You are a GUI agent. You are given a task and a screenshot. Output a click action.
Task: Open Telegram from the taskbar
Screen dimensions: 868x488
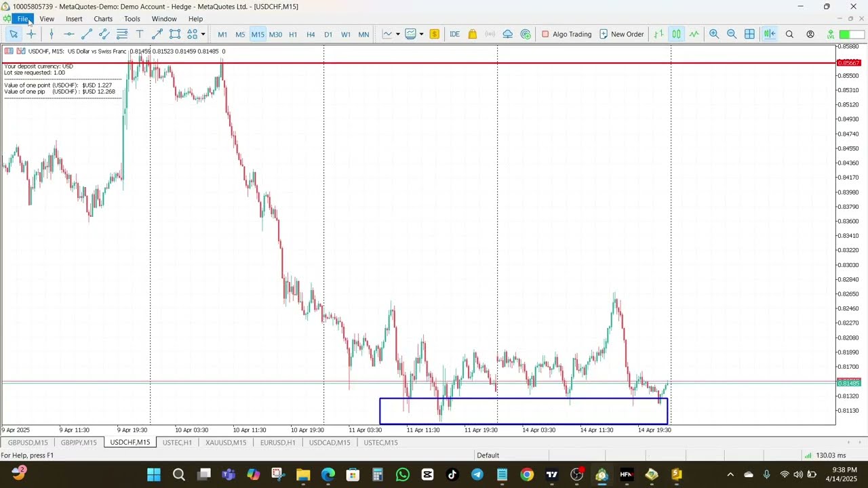click(477, 474)
